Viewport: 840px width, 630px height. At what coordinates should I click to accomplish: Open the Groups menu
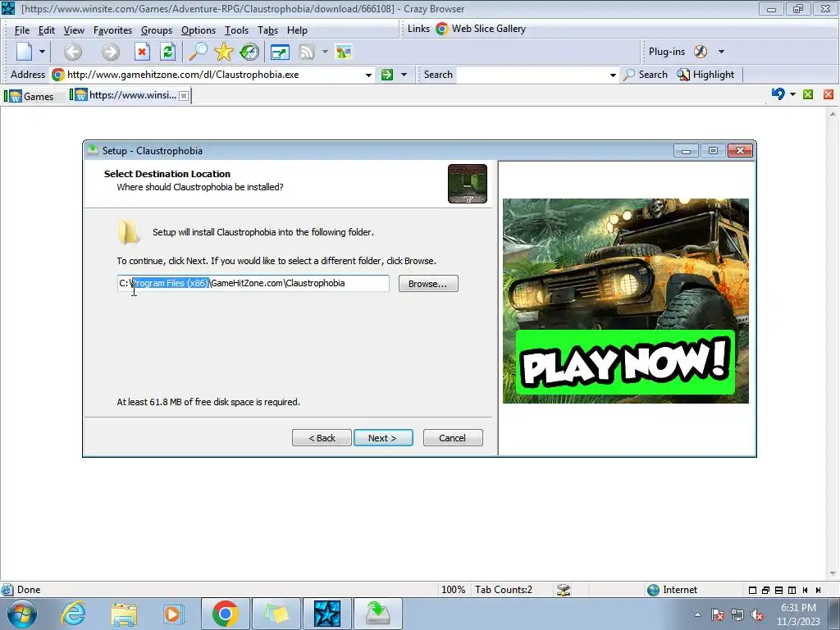157,30
